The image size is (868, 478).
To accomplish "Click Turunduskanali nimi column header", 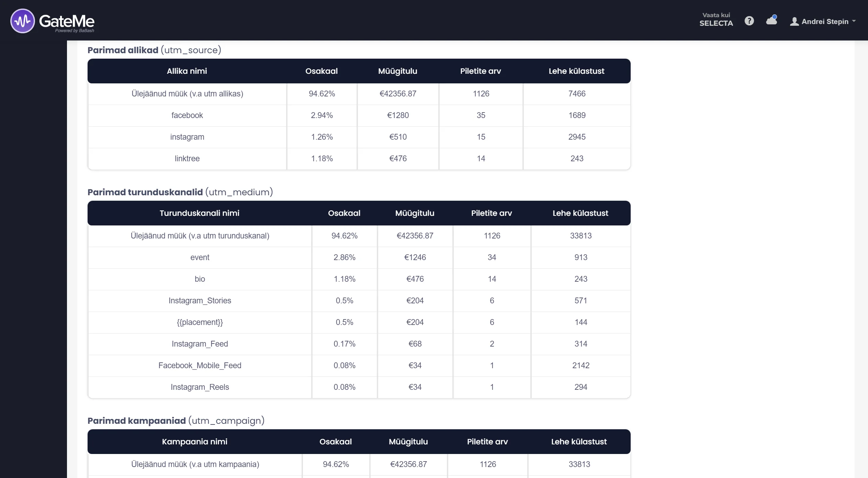I will point(199,213).
